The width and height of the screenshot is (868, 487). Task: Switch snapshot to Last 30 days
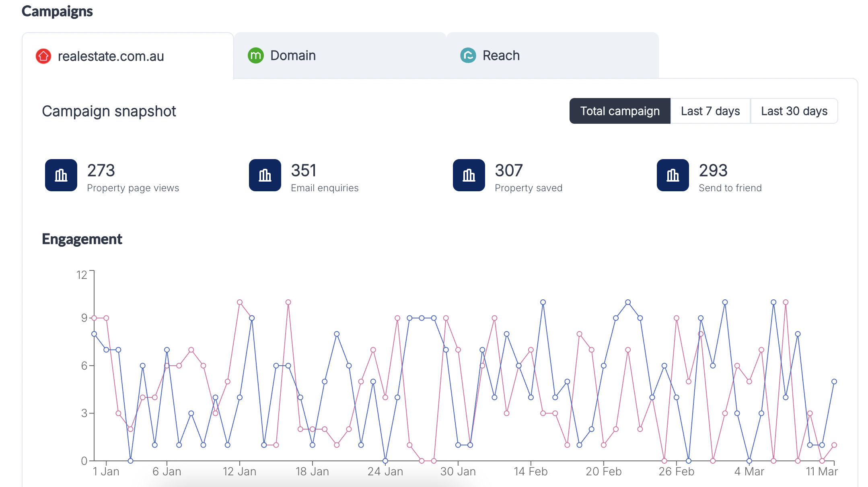pyautogui.click(x=794, y=111)
